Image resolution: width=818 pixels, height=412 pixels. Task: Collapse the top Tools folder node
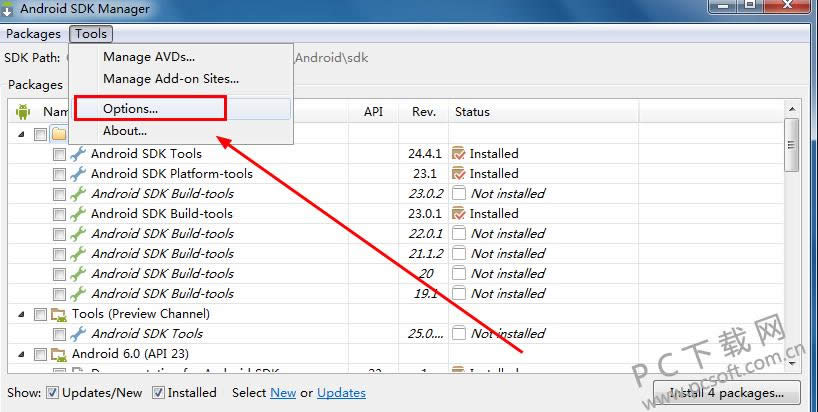tap(22, 134)
